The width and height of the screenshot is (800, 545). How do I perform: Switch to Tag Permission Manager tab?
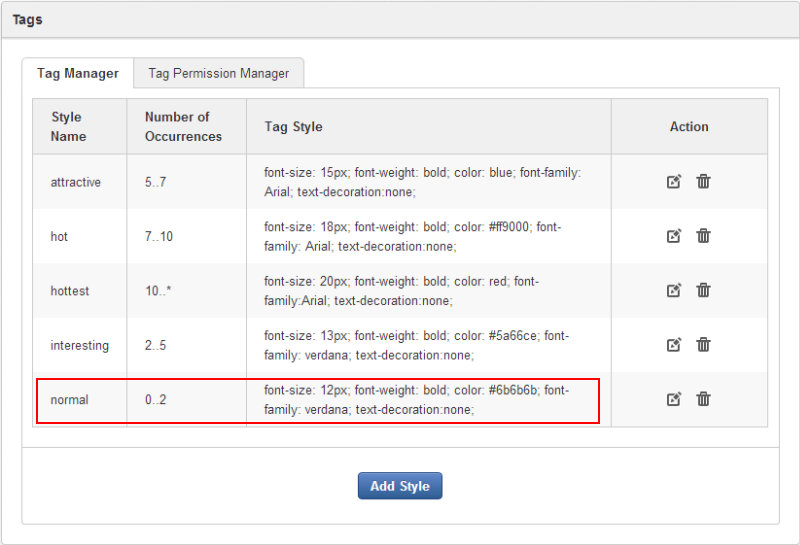pos(218,73)
